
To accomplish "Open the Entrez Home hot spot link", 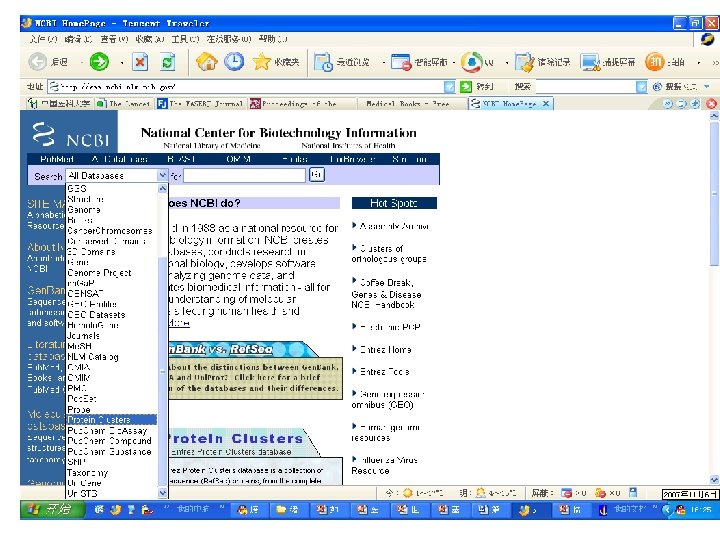I will (x=385, y=349).
